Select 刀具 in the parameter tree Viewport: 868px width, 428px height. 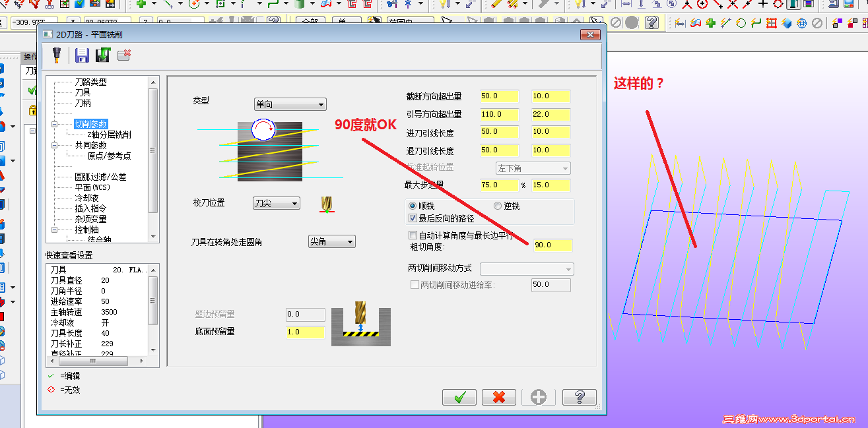tap(83, 92)
